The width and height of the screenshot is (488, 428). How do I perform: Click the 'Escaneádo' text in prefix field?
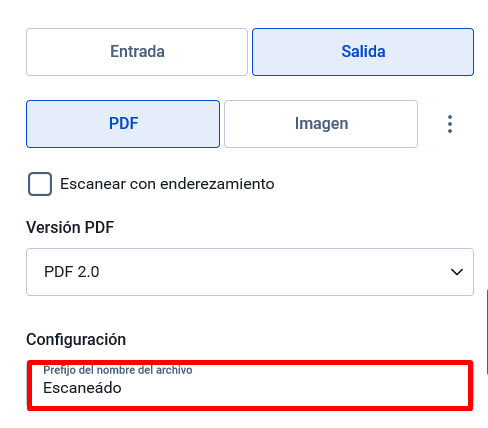[82, 388]
